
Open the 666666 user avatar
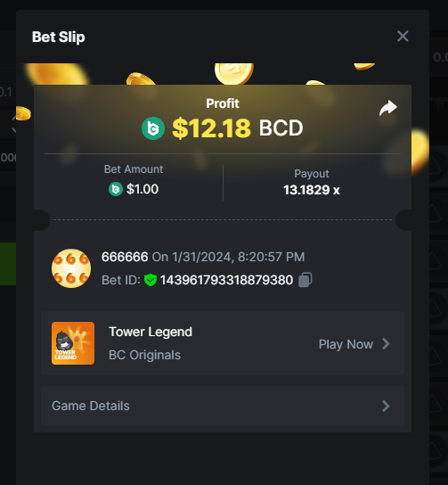[71, 268]
